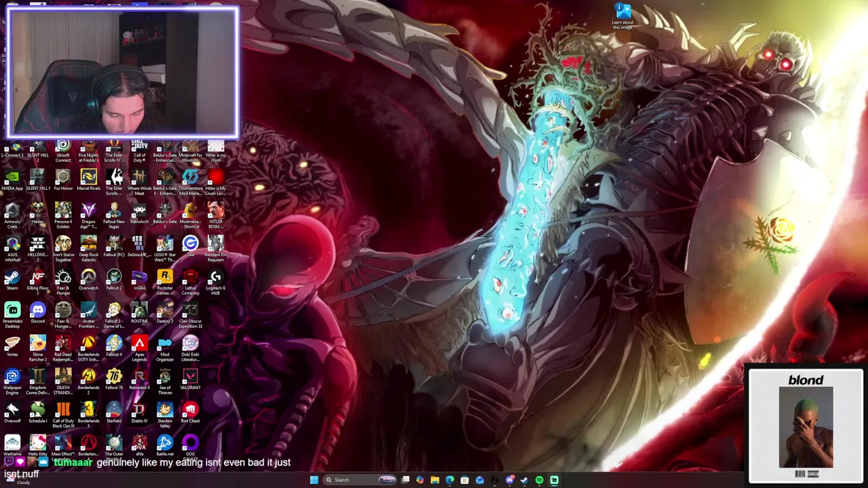Select the Logitech G HUB icon
Viewport: 868px width, 488px height.
[x=216, y=282]
